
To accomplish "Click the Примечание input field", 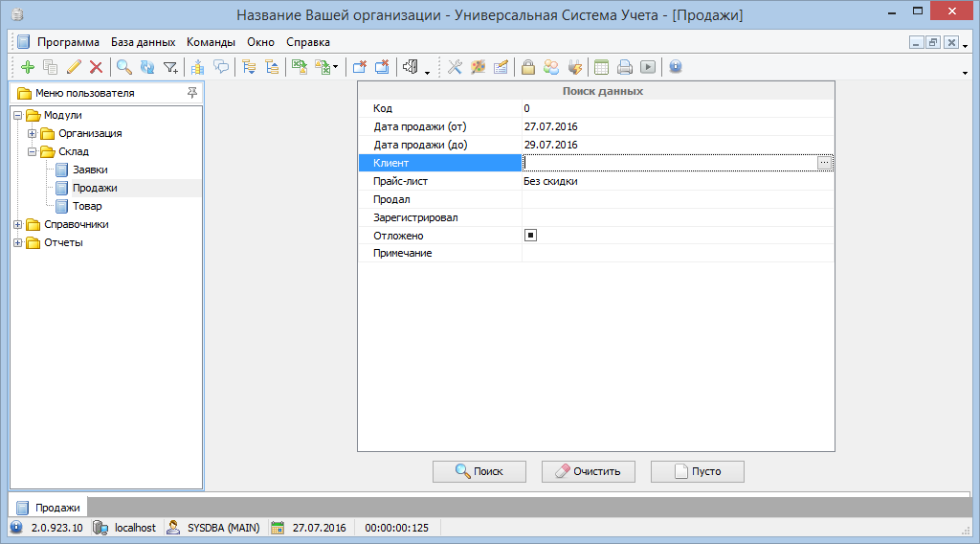I will pos(677,253).
